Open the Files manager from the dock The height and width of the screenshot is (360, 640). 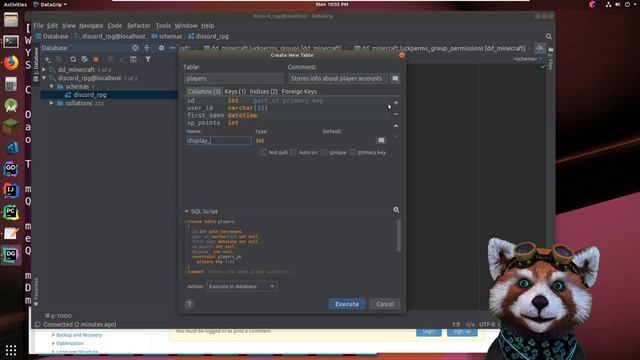[x=11, y=20]
